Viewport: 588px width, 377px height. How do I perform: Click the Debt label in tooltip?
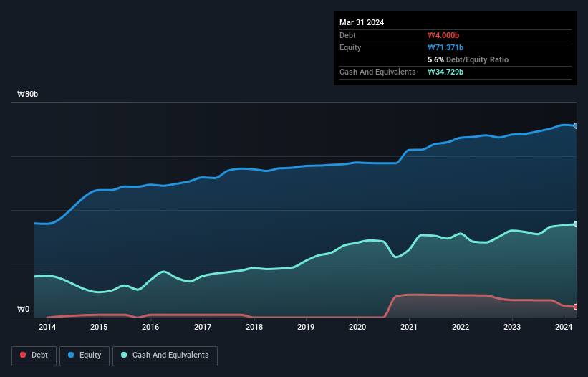pyautogui.click(x=347, y=35)
